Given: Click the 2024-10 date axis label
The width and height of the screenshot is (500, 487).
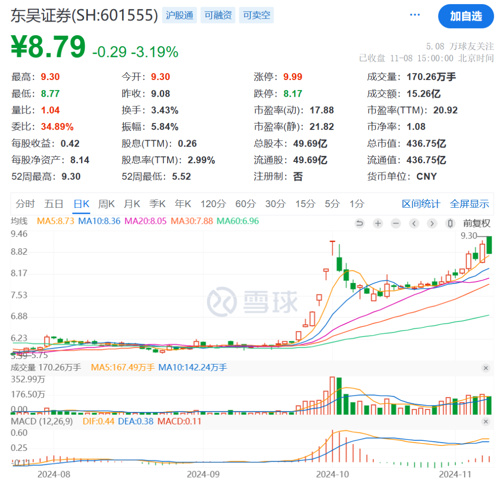Looking at the screenshot, I should click(x=332, y=474).
